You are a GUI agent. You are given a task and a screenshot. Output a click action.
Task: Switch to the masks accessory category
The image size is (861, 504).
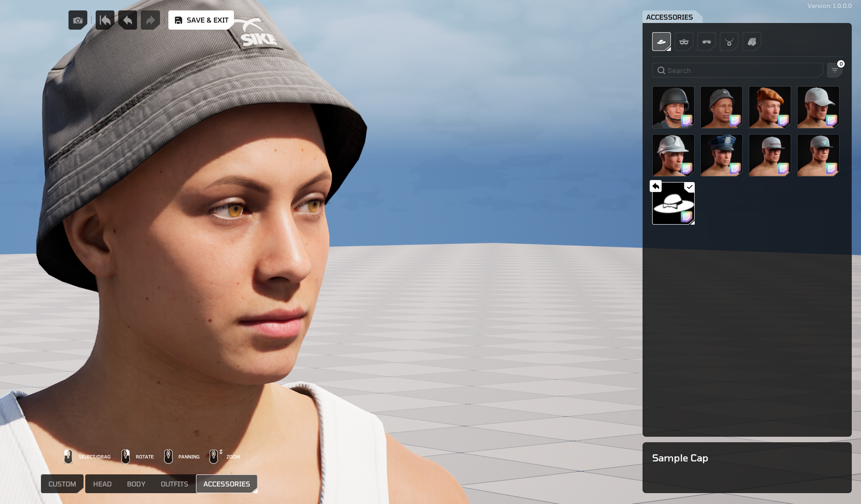click(x=684, y=42)
